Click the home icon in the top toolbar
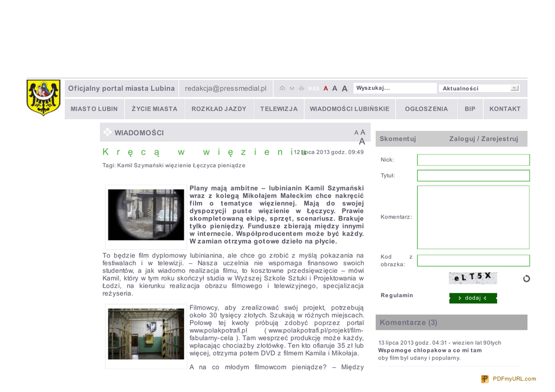Screen dimensions: 555x392 tap(282, 88)
